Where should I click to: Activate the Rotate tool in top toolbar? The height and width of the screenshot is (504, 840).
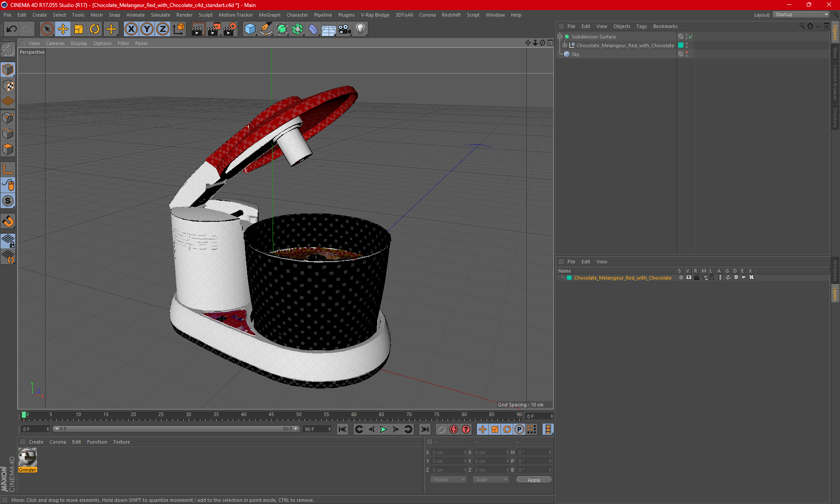pos(94,29)
